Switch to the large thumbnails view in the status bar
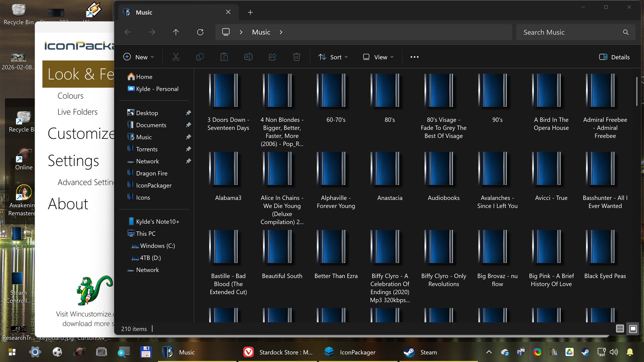This screenshot has width=644, height=362. point(633,329)
